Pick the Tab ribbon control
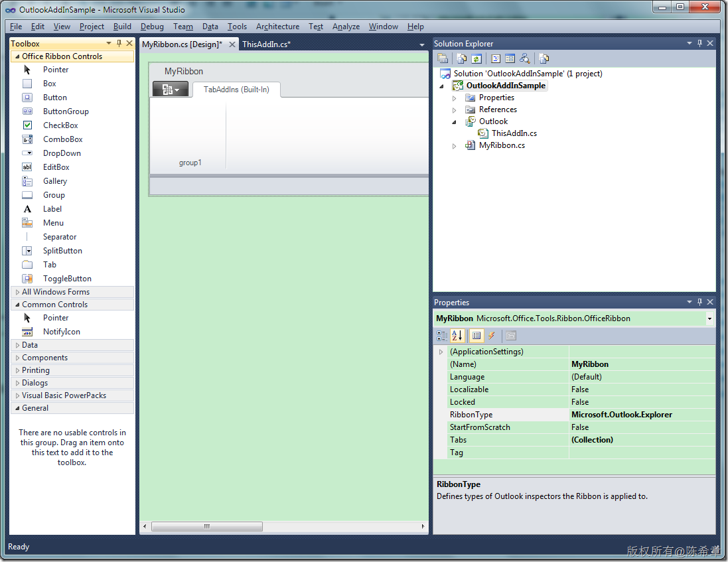The width and height of the screenshot is (728, 562). coord(49,265)
